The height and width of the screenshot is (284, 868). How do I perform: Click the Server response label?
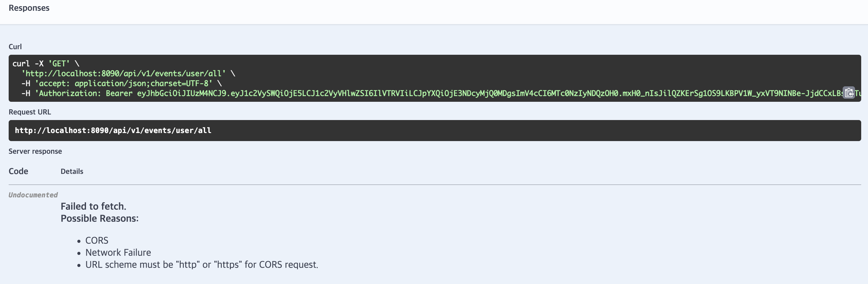click(x=35, y=151)
